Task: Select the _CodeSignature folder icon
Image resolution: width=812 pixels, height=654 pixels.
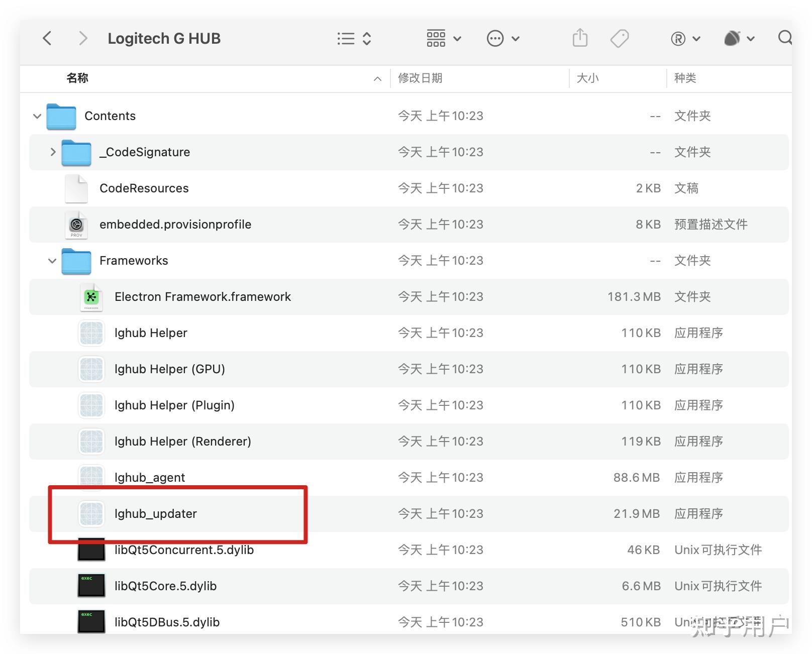Action: [76, 153]
